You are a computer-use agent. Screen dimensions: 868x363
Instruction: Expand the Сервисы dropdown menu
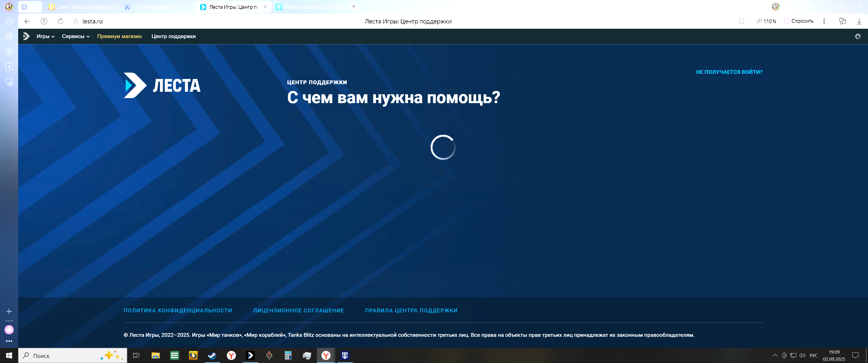click(x=76, y=36)
